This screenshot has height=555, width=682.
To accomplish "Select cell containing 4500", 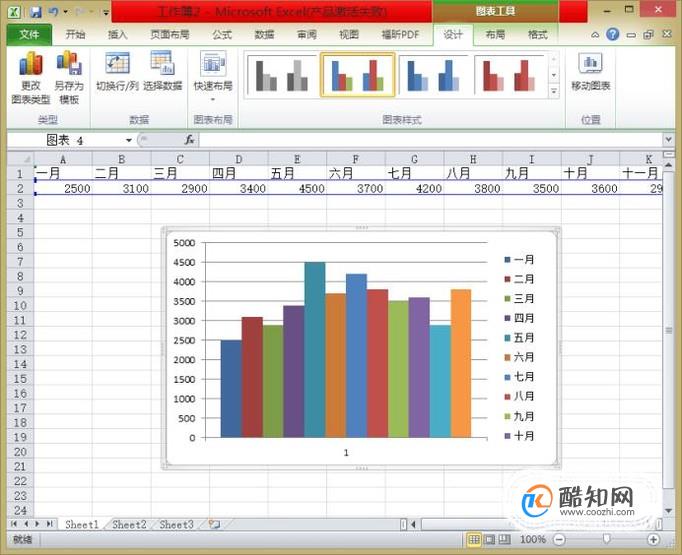I will coord(297,188).
